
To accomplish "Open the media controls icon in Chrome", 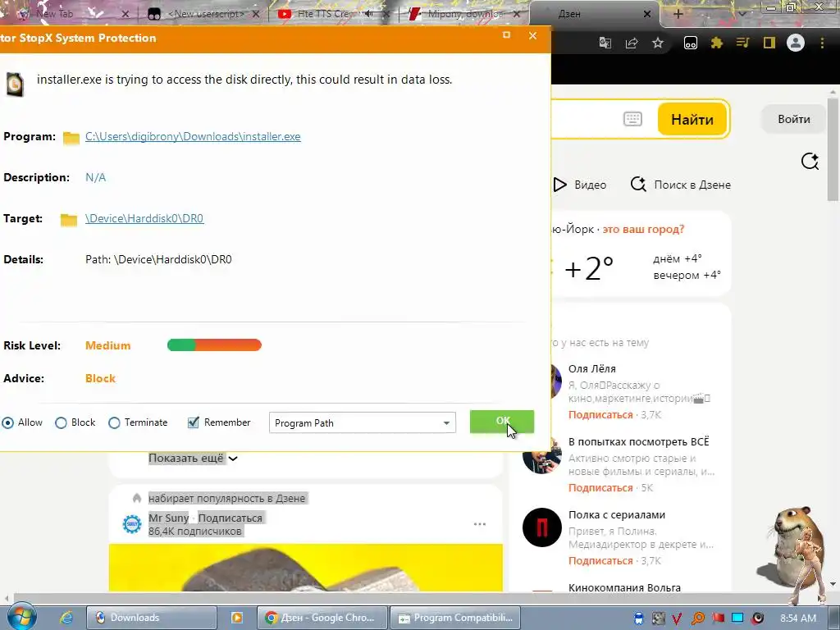I will pyautogui.click(x=742, y=43).
